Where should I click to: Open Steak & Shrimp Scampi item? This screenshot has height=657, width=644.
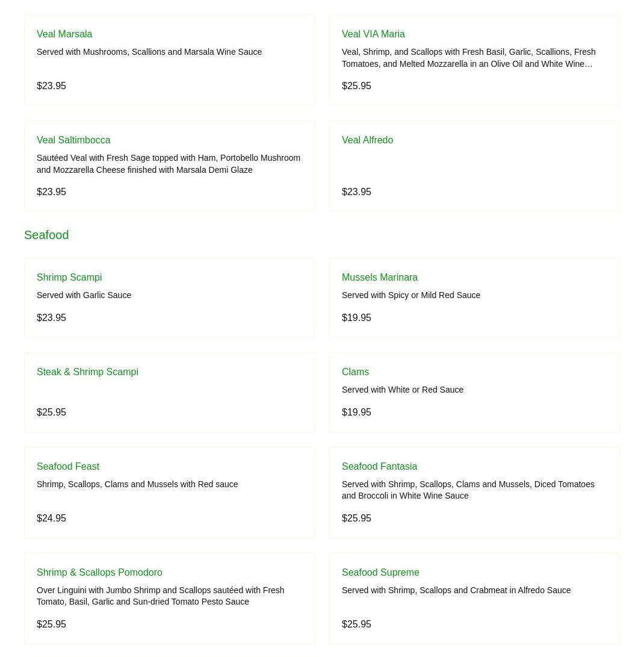(x=87, y=372)
